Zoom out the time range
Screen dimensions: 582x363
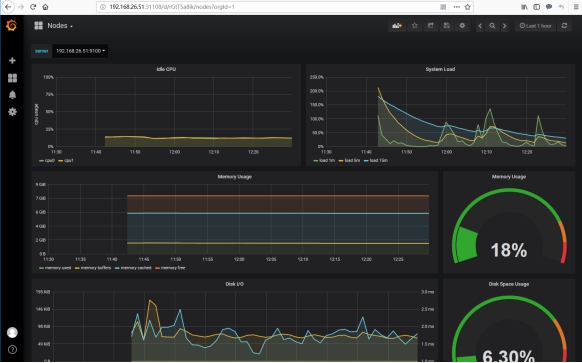pyautogui.click(x=492, y=26)
